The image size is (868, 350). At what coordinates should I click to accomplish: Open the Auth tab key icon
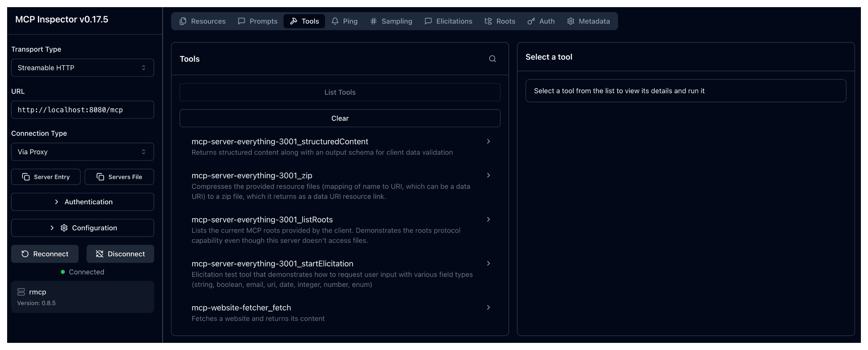531,21
